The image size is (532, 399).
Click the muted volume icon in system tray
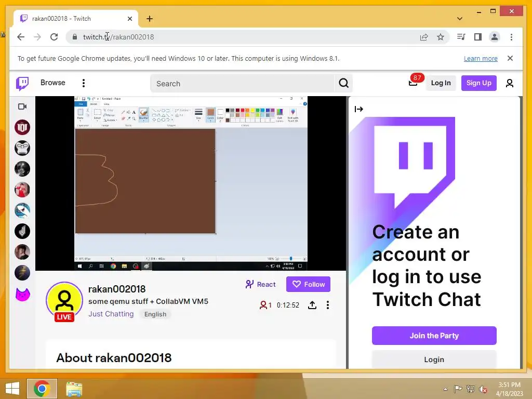point(483,389)
